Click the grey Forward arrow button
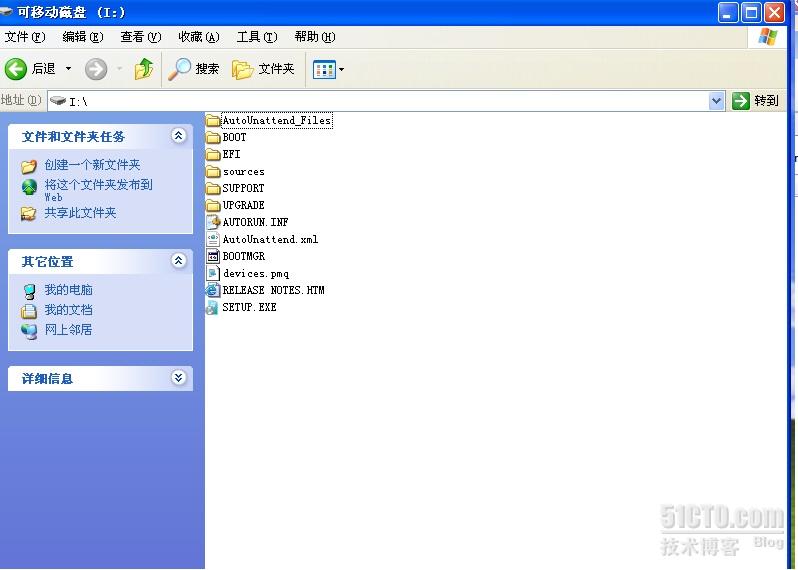This screenshot has width=798, height=570. 96,69
